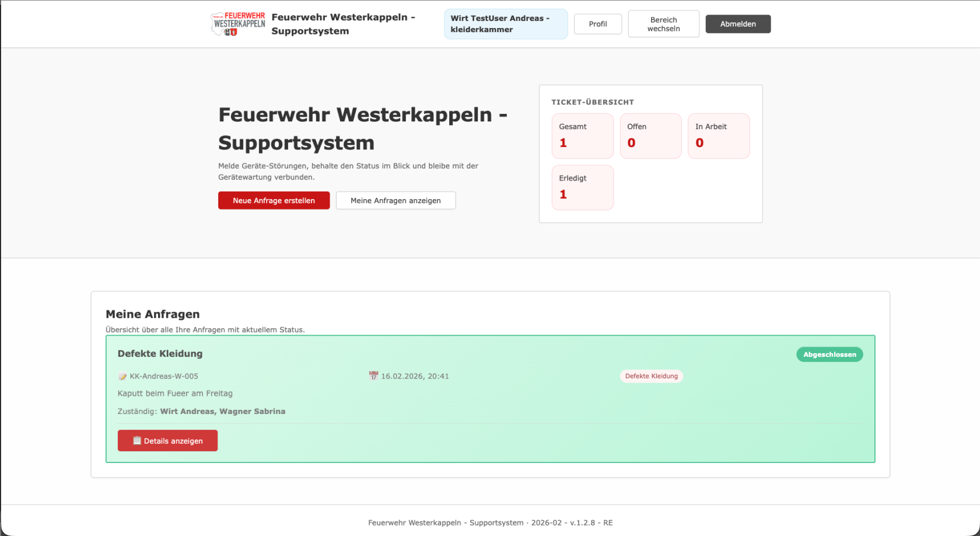This screenshot has height=536, width=980.
Task: Click the Wirt TestUser Andreas kleiderkammer badge
Action: coord(505,24)
